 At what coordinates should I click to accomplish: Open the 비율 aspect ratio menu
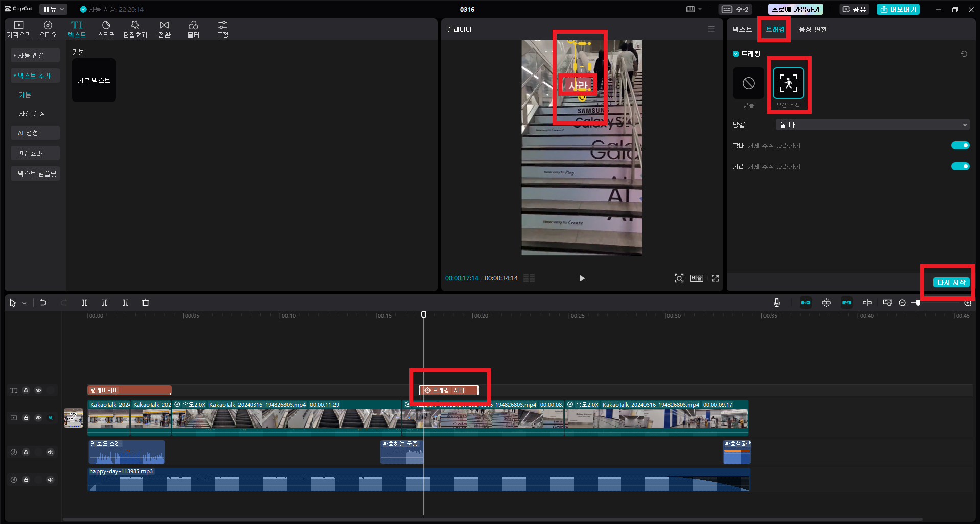point(697,278)
